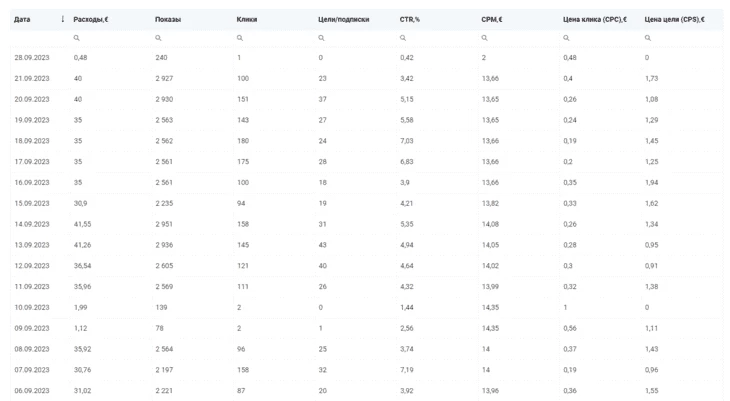The width and height of the screenshot is (730, 401).
Task: Sort by the Клики column header
Action: pos(247,20)
